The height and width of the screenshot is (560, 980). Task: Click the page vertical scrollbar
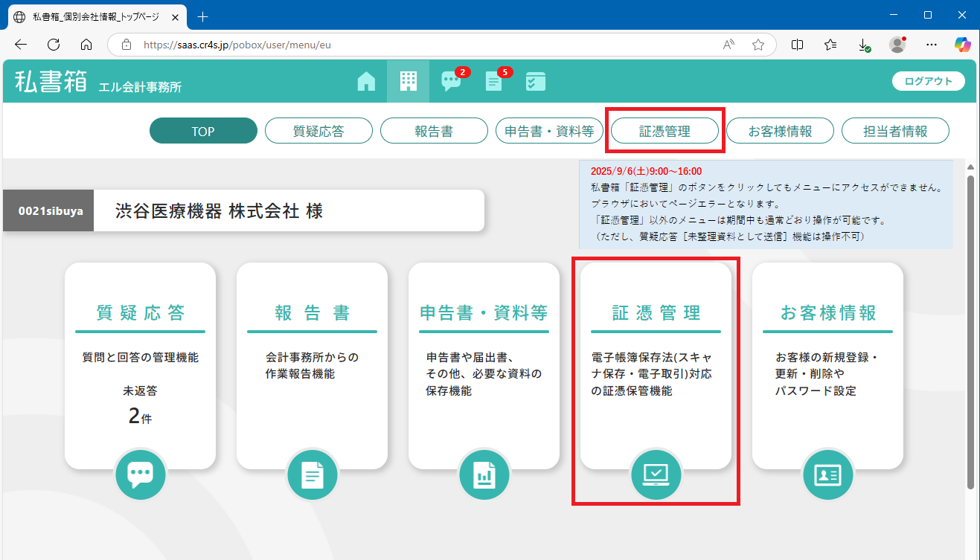point(970,332)
